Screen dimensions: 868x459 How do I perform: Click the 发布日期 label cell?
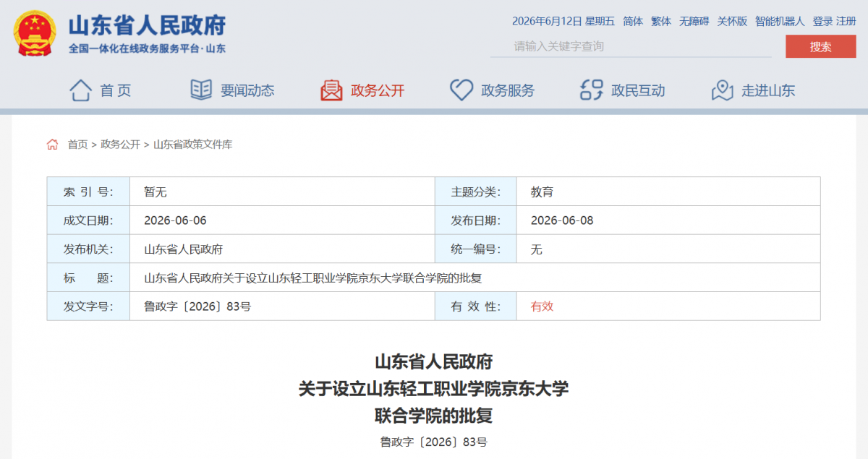(475, 220)
